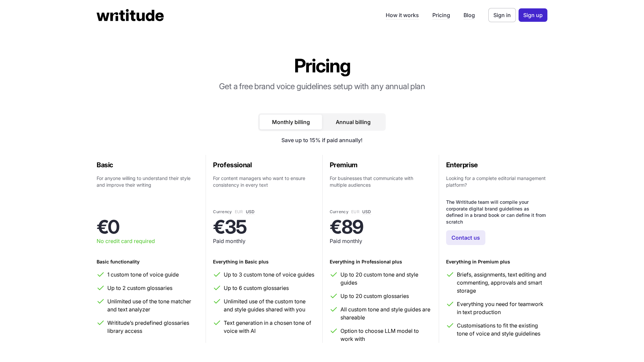Click checkmark beside 'Up to 3 custom tone of voice guides'
The image size is (644, 362).
(217, 275)
